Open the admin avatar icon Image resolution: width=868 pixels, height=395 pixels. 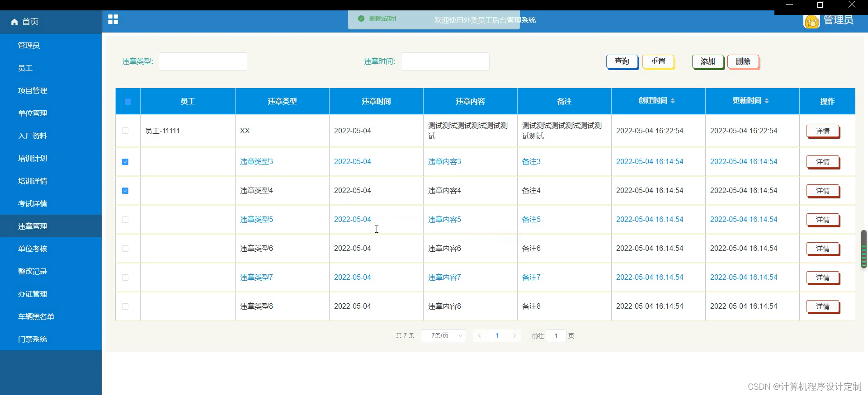tap(812, 21)
